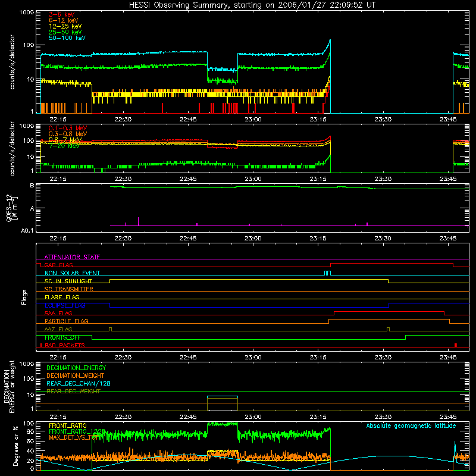Screen dimensions: 476x476
Task: Select the SC_IN_SUNLIGHT flag label
Action: point(68,281)
